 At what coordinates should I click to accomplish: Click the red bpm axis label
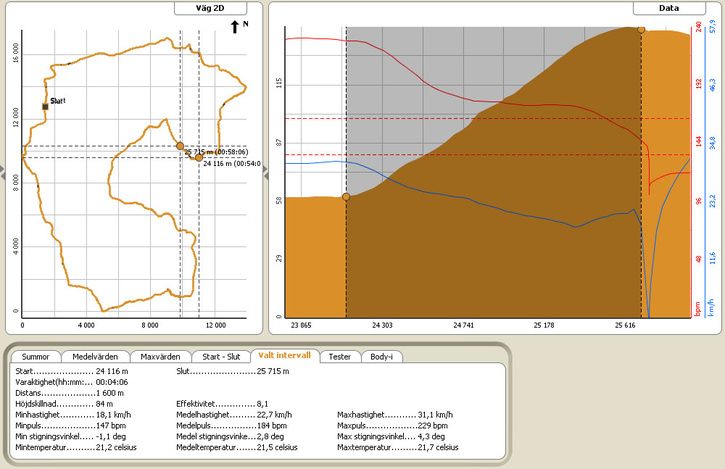698,309
